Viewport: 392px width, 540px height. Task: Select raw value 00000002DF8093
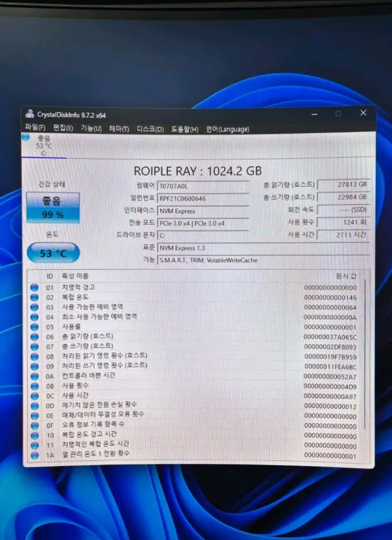pyautogui.click(x=330, y=347)
